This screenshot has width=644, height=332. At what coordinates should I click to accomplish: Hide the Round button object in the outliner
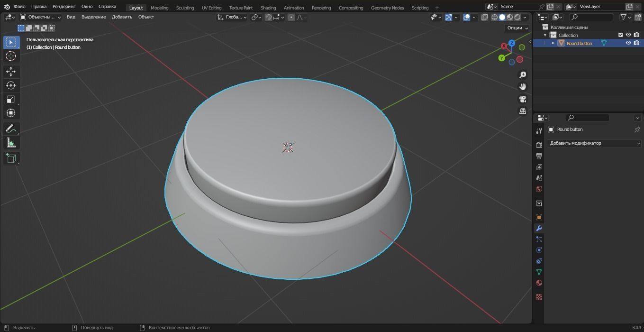click(x=628, y=43)
